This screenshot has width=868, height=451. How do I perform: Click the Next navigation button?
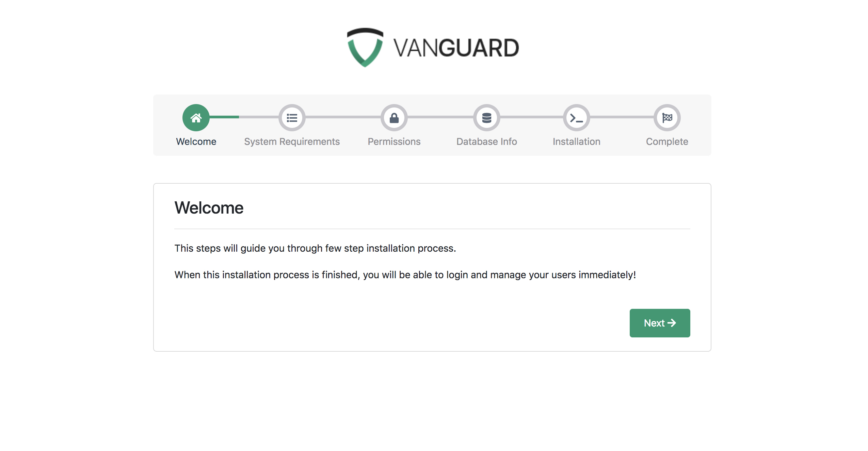click(x=660, y=323)
